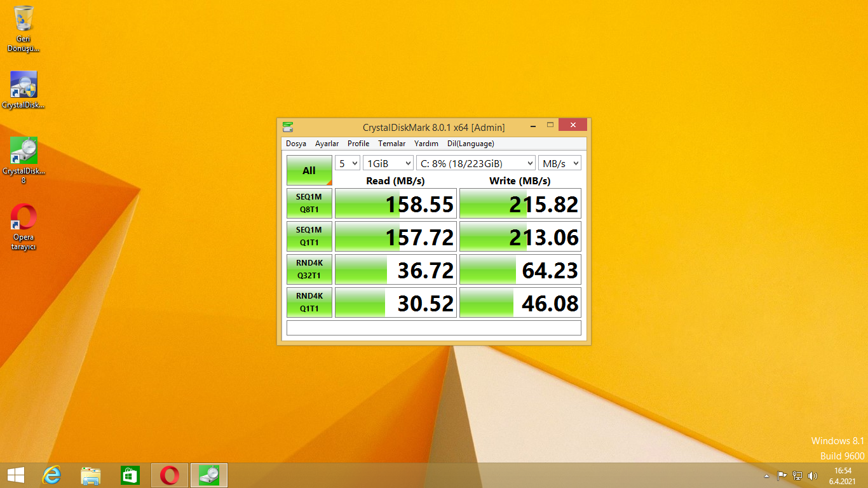This screenshot has width=868, height=488.
Task: Run the RND4K Q1T1 test
Action: 309,302
